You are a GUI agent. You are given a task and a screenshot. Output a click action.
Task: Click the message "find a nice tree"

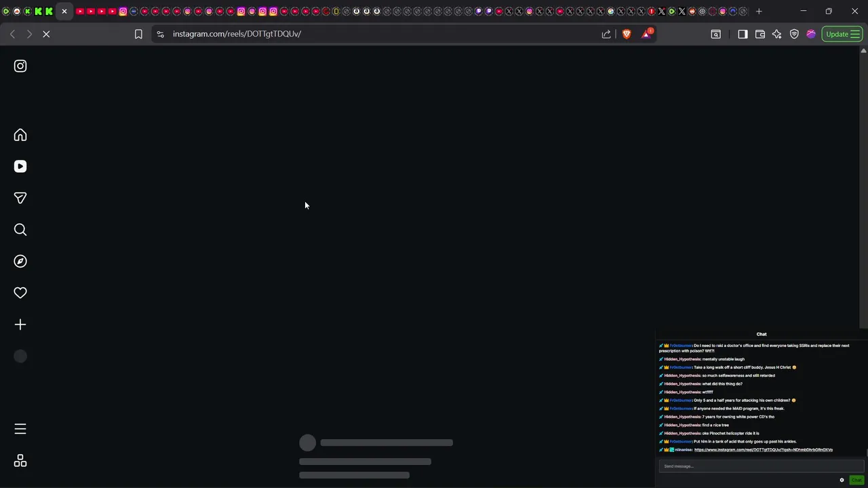[x=715, y=425]
